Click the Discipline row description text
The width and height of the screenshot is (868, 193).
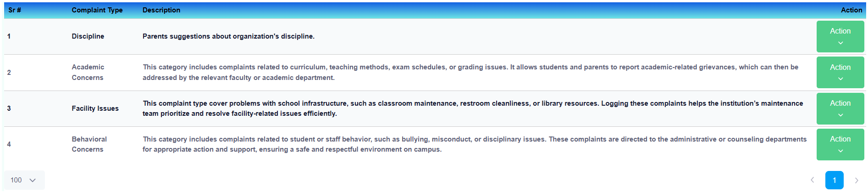click(228, 36)
